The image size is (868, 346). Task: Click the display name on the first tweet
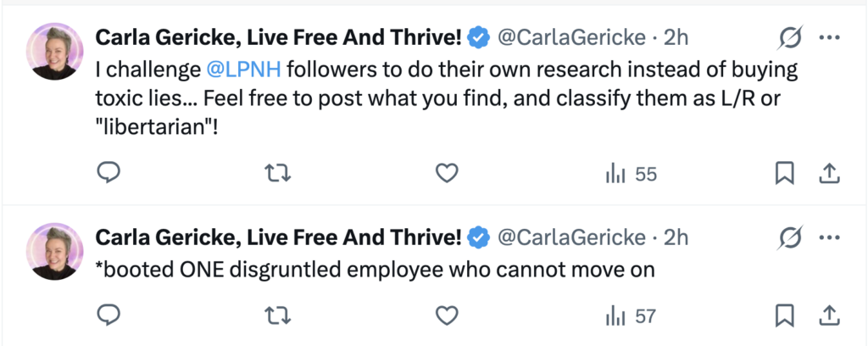(278, 37)
